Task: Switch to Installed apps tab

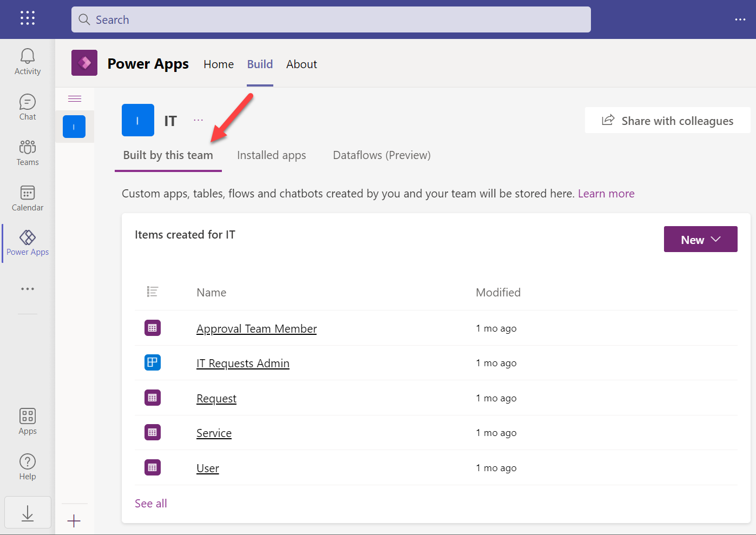Action: [x=272, y=155]
